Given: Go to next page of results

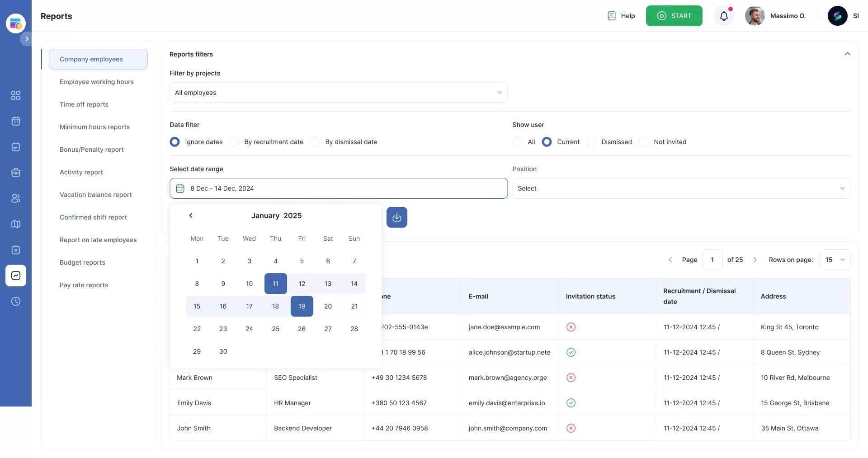Looking at the screenshot, I should (755, 260).
